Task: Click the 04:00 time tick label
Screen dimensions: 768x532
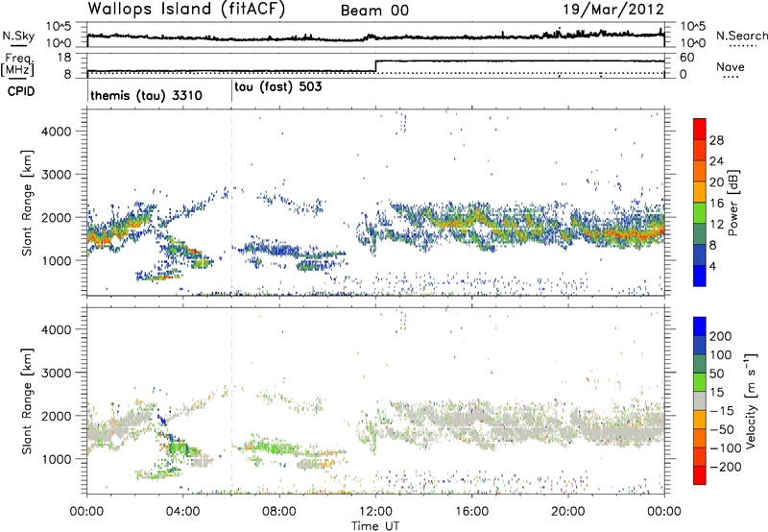Action: pyautogui.click(x=182, y=512)
